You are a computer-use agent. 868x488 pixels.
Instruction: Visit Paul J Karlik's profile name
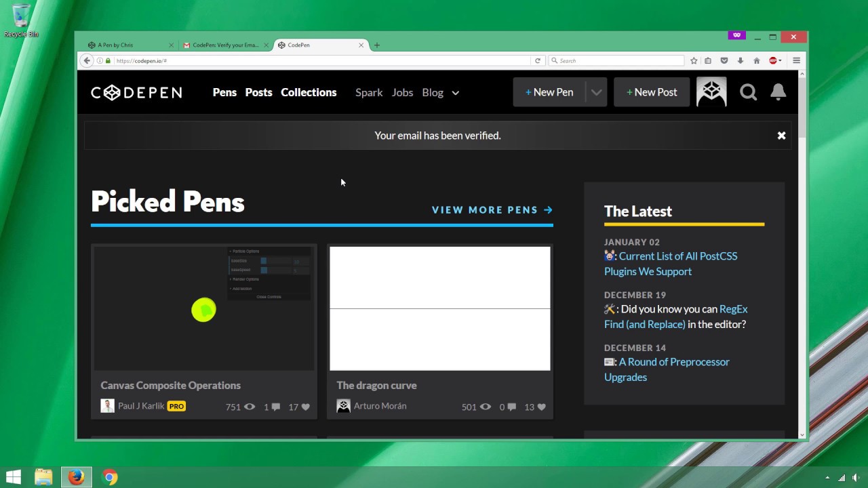(141, 406)
